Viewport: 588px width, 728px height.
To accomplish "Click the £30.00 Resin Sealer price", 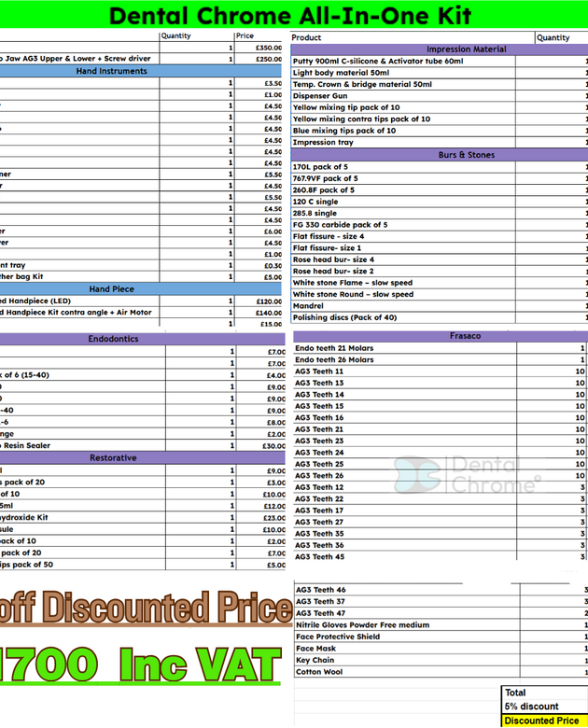I will click(x=273, y=446).
